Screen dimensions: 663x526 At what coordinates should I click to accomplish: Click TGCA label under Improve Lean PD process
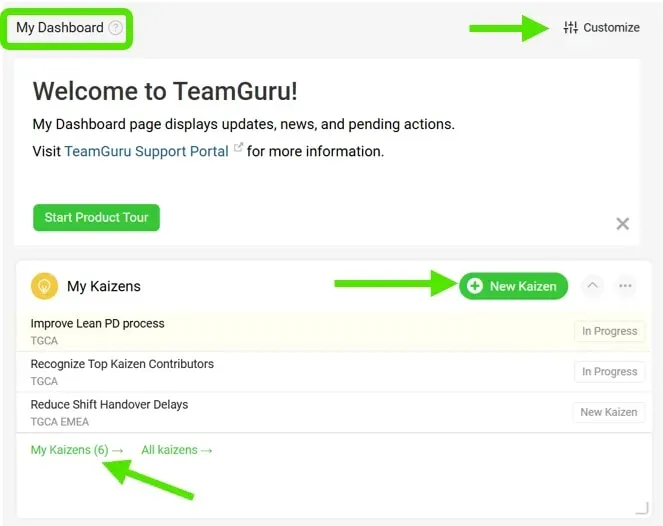[44, 341]
